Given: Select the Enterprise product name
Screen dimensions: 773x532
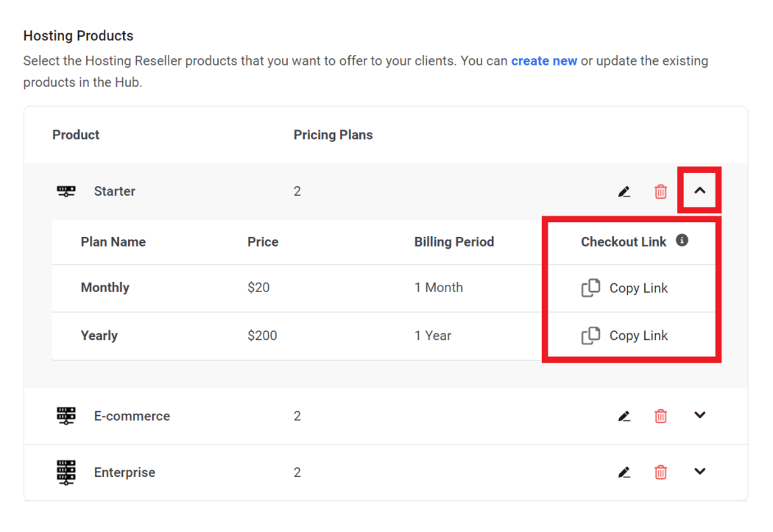Looking at the screenshot, I should (x=124, y=472).
